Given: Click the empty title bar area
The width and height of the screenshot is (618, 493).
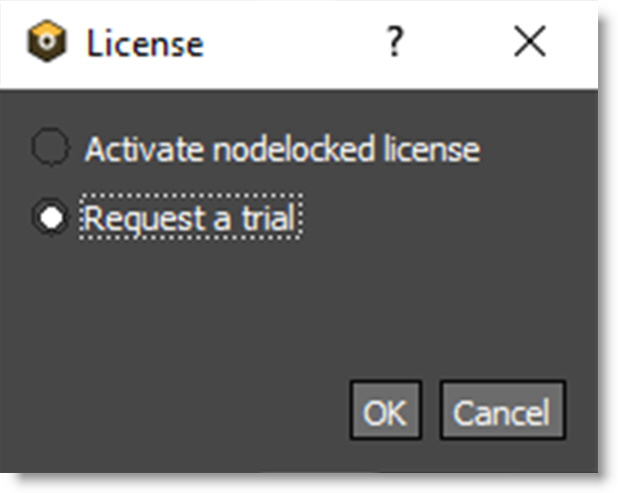Looking at the screenshot, I should [x=290, y=43].
